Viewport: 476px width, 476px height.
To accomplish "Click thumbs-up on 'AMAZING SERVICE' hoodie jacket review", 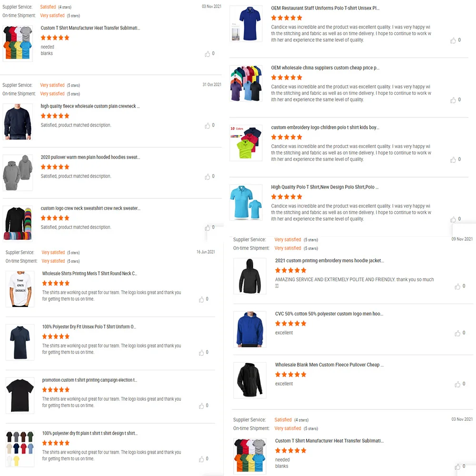I will tap(457, 287).
